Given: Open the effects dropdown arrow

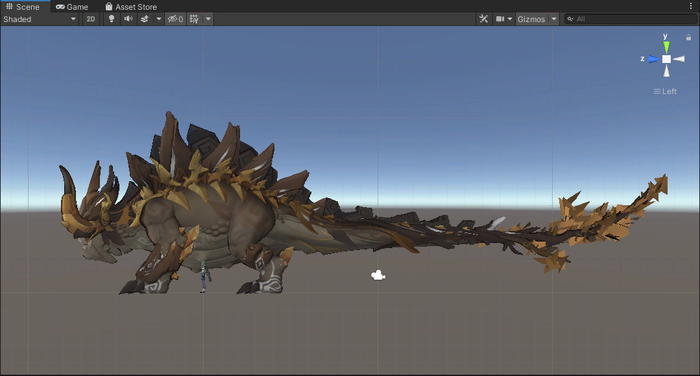Looking at the screenshot, I should [158, 19].
